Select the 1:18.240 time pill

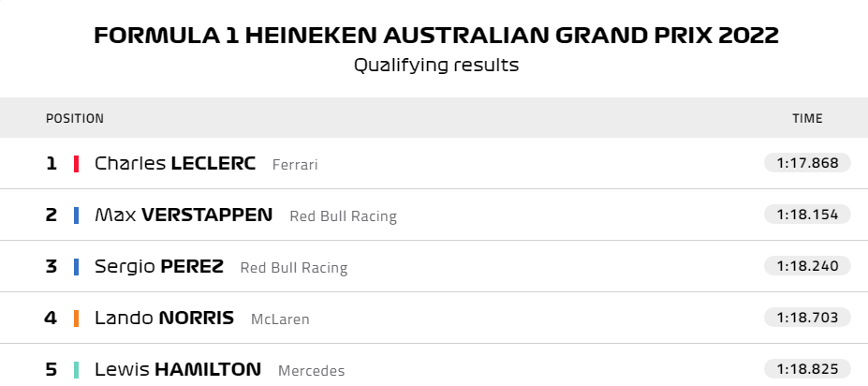click(807, 266)
